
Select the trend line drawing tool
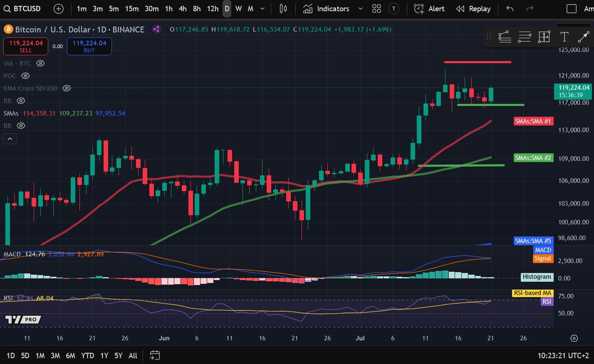click(505, 37)
